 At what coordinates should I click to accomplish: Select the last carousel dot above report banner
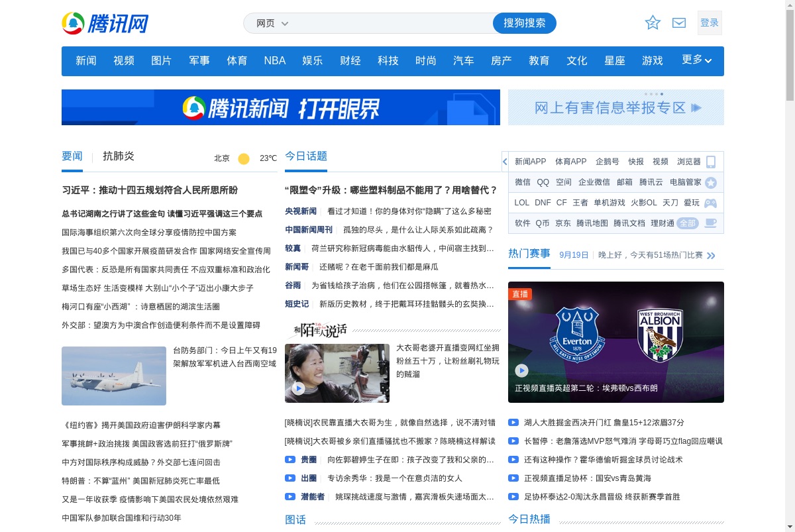[x=661, y=94]
